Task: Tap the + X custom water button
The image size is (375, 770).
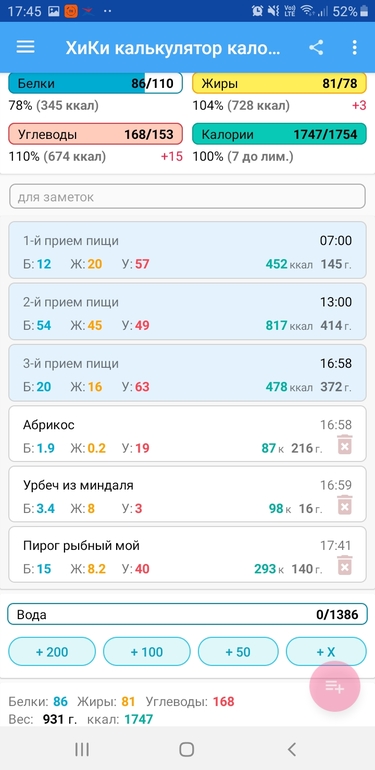Action: (x=326, y=652)
